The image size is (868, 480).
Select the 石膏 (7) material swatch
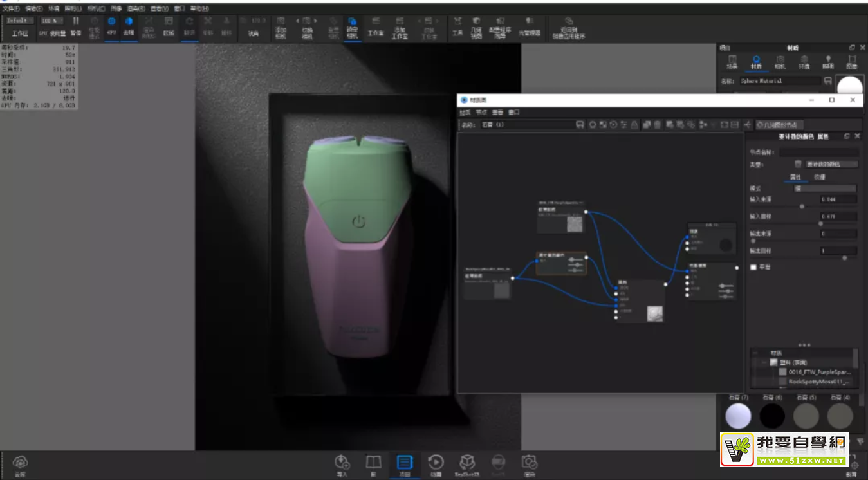click(x=738, y=416)
